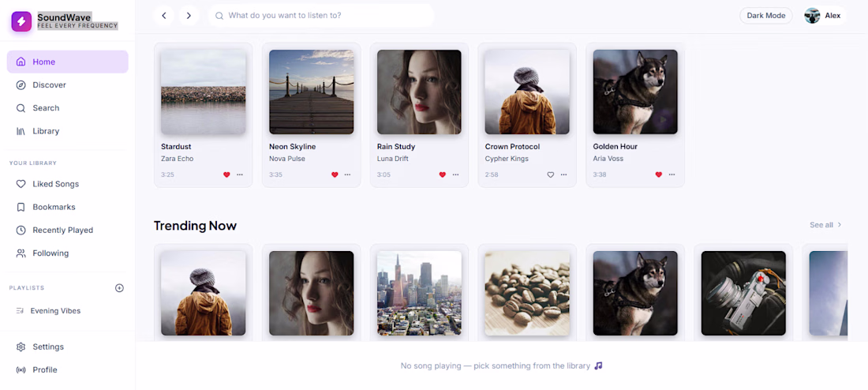Viewport: 868px width, 390px height.
Task: Click the search magnifier icon in search bar
Action: [x=219, y=16]
